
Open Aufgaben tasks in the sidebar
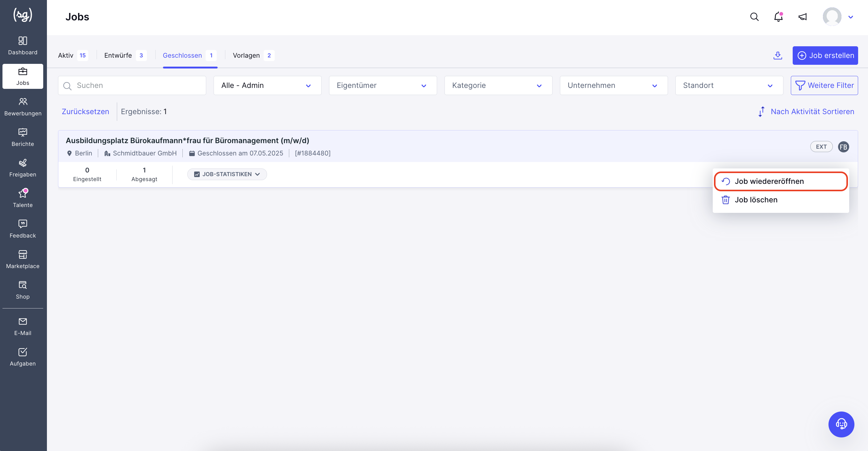(x=23, y=357)
